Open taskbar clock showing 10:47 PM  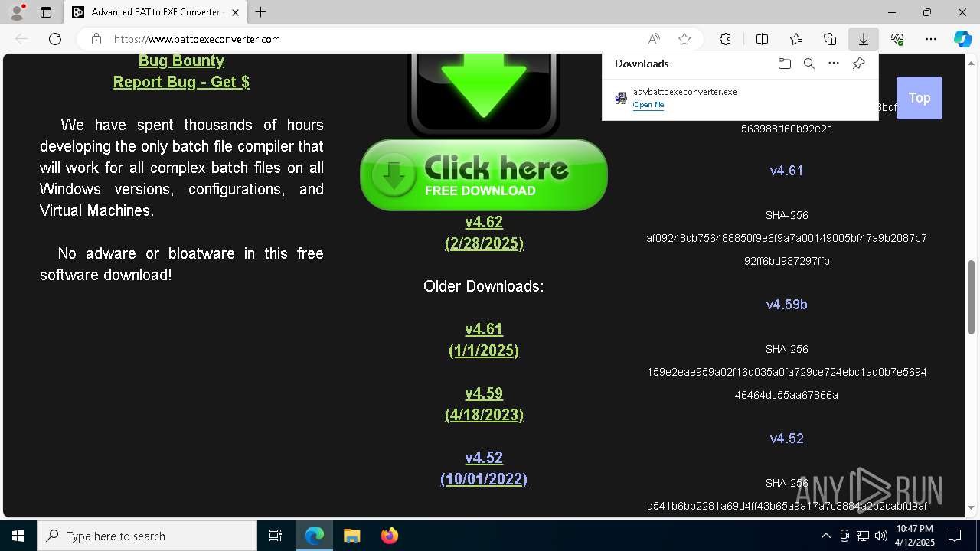pos(915,536)
